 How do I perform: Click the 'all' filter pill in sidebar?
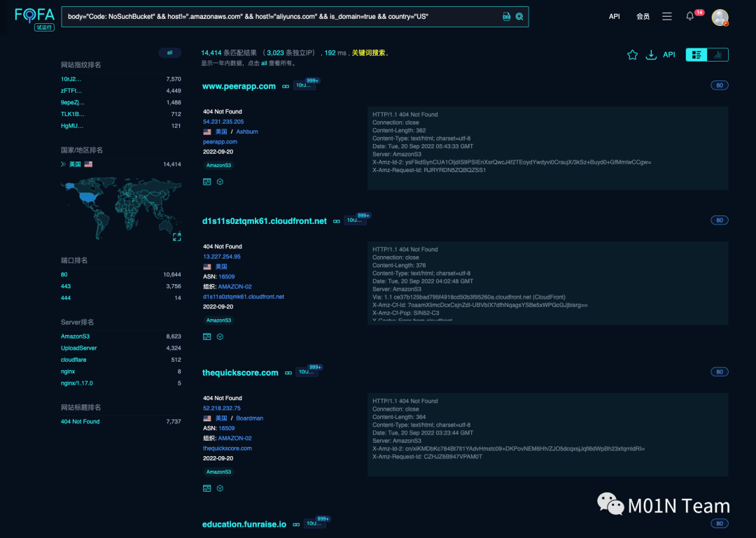(169, 52)
